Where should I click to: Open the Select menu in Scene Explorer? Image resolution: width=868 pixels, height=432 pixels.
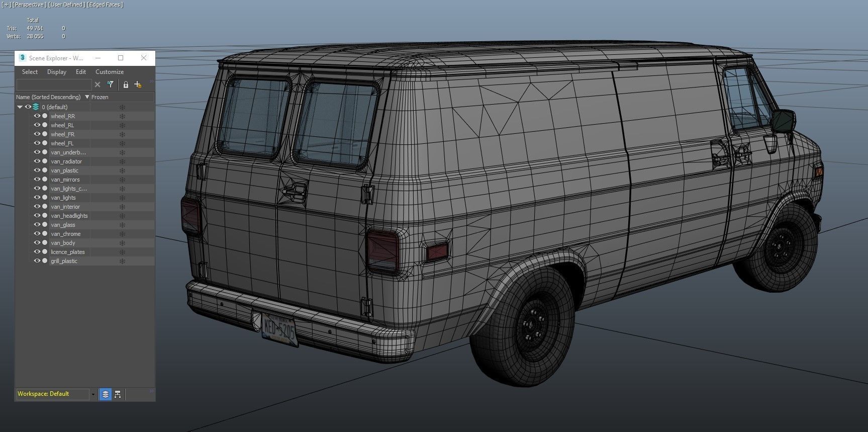point(30,72)
